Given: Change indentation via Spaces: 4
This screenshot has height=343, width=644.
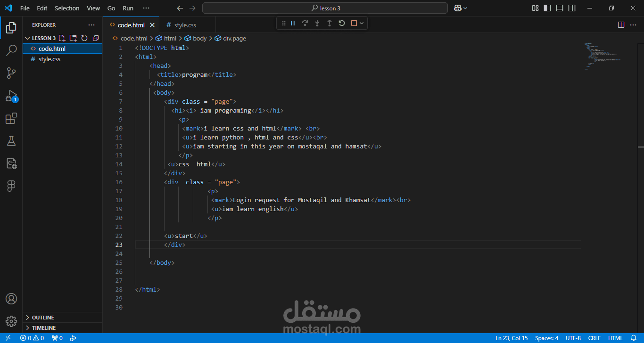Looking at the screenshot, I should pos(546,338).
